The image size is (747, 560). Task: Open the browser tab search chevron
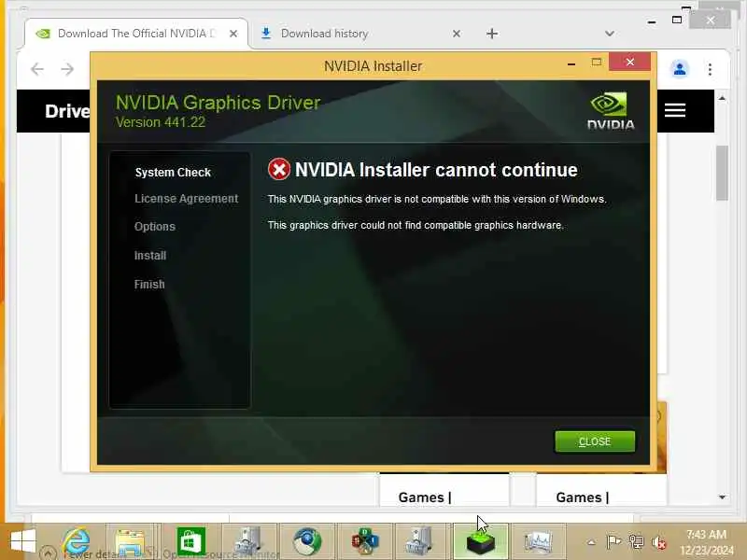[610, 34]
